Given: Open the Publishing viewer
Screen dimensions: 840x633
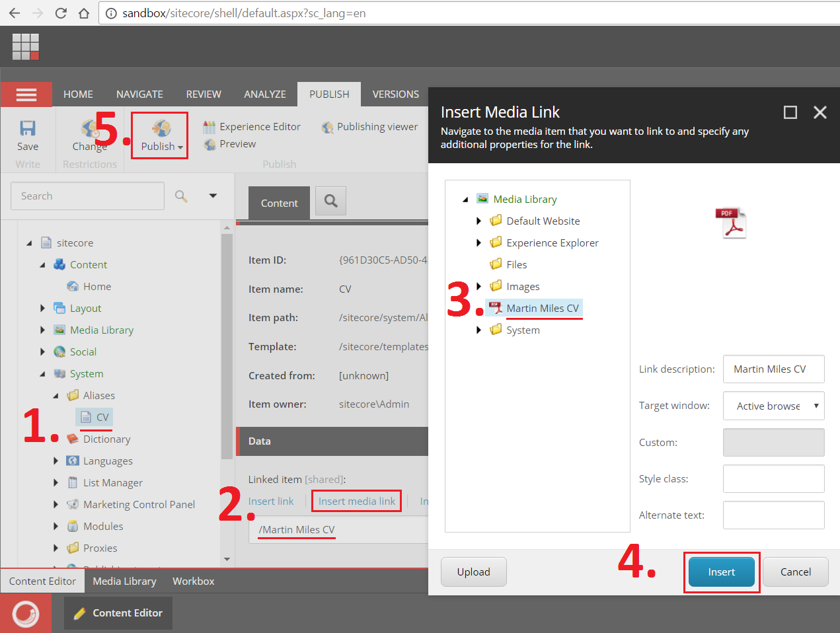Looking at the screenshot, I should (x=377, y=127).
